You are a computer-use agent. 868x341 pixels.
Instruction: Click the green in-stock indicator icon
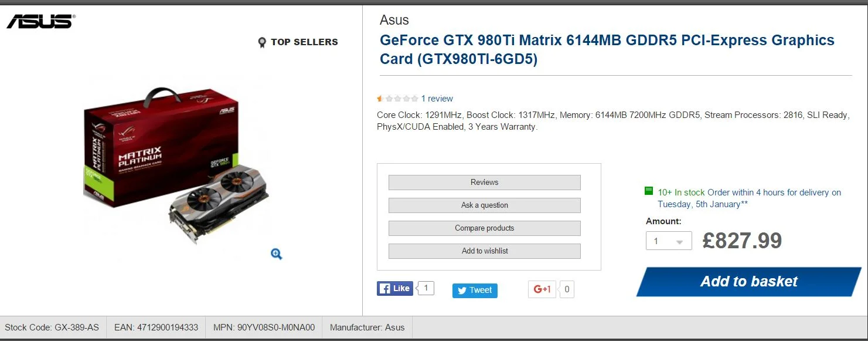pyautogui.click(x=649, y=191)
